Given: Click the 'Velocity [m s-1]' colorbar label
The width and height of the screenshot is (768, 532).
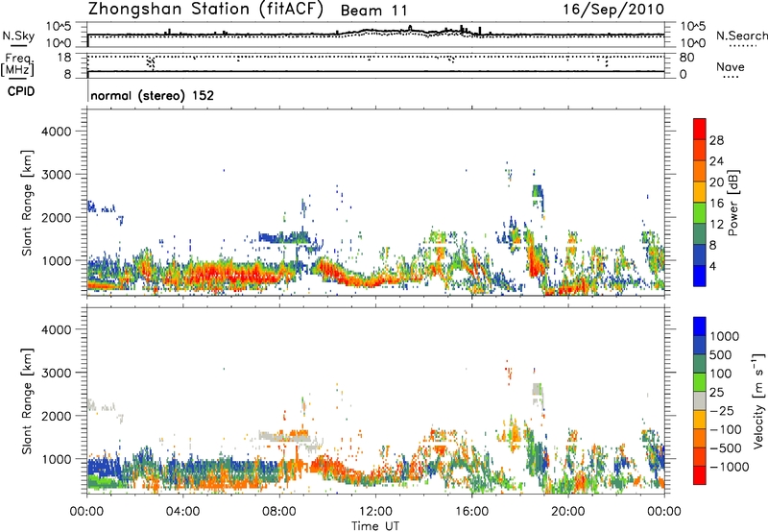Looking at the screenshot, I should tap(758, 400).
